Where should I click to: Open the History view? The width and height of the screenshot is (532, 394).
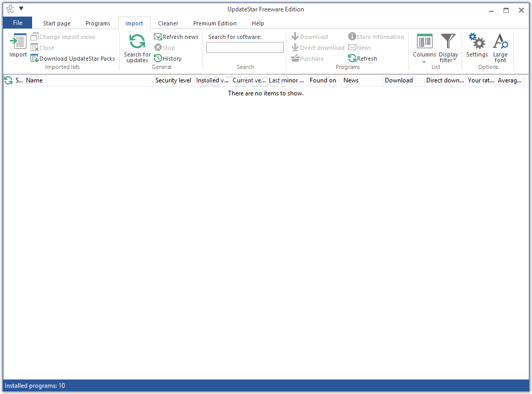[x=168, y=59]
